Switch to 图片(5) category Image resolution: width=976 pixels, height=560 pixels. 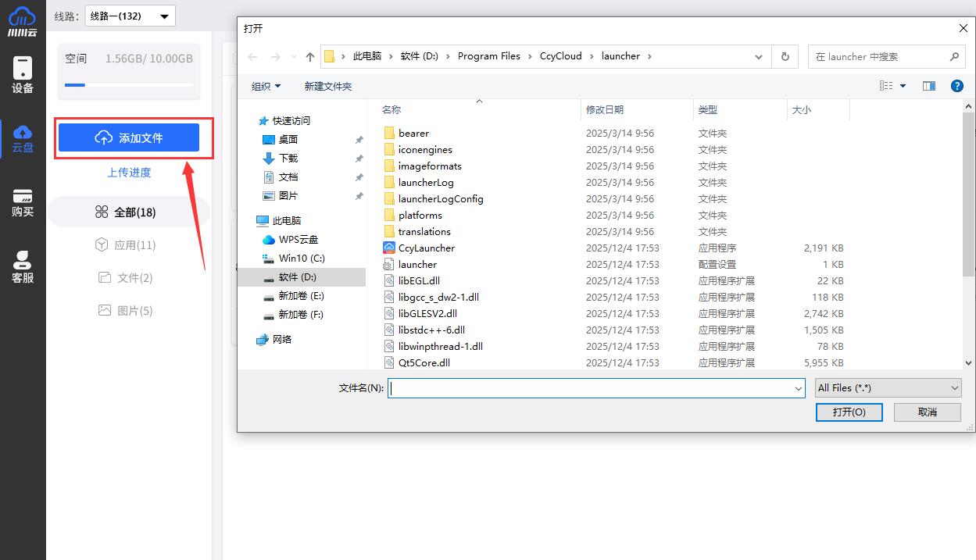coord(126,311)
